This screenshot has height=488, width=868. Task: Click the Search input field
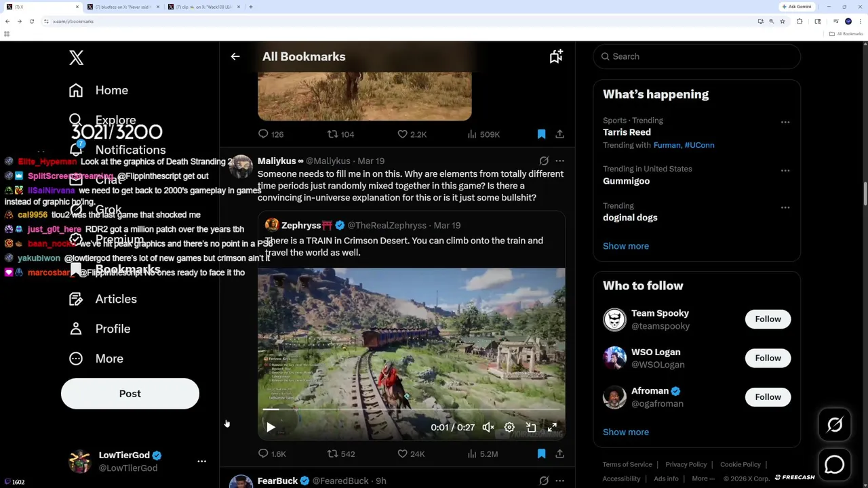click(696, 56)
